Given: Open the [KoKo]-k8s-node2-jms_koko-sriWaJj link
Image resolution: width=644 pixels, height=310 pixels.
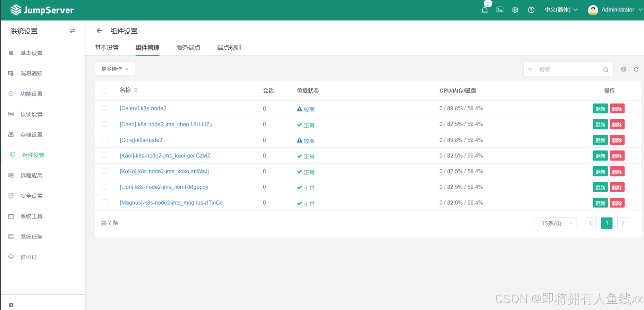Looking at the screenshot, I should pos(164,171).
